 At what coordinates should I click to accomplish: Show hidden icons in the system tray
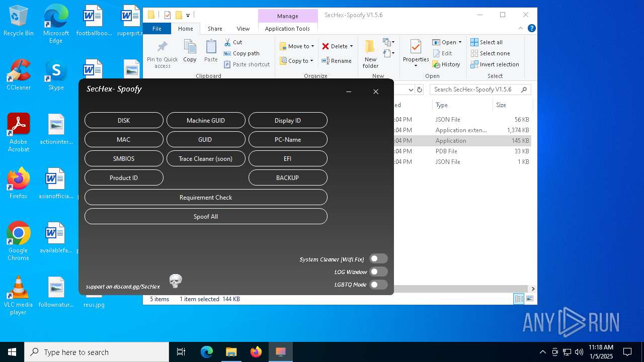542,352
